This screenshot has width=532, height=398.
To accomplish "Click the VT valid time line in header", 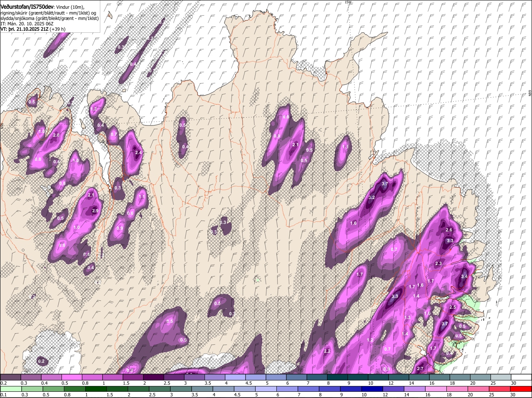I will pos(32,29).
